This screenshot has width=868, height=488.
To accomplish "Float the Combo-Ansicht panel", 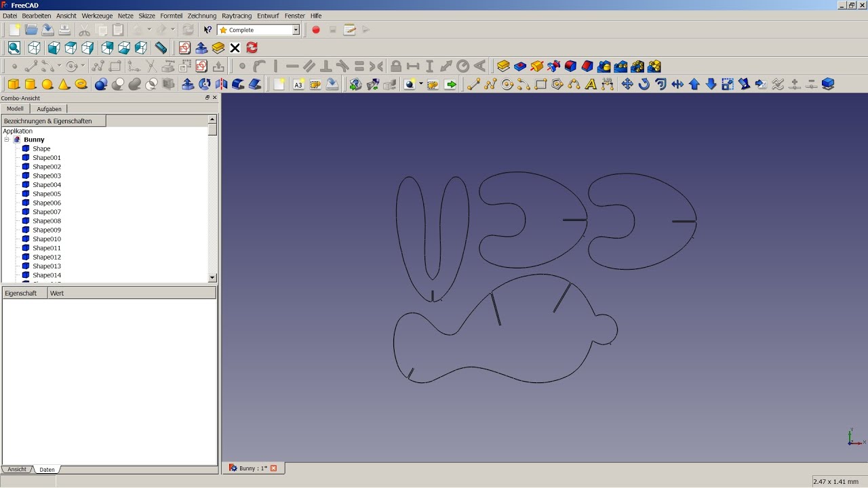I will pyautogui.click(x=208, y=98).
